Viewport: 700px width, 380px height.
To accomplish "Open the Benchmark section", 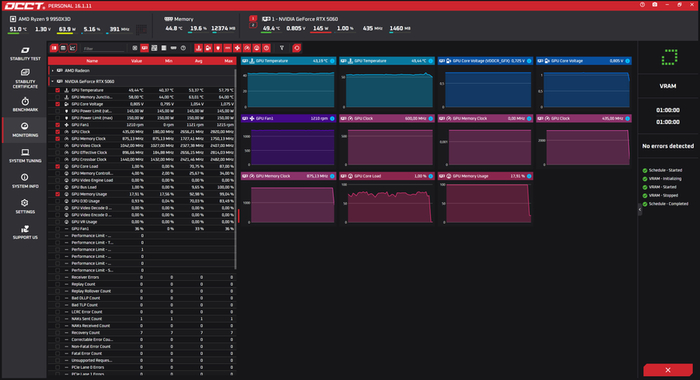I will click(x=25, y=104).
